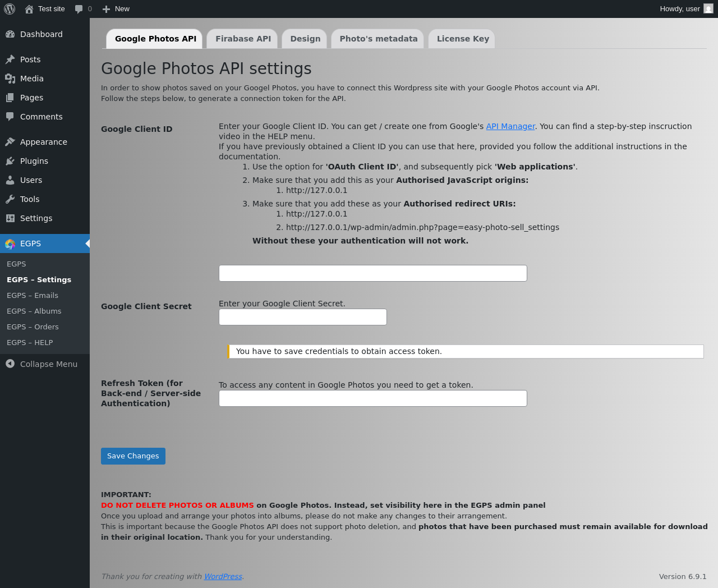Viewport: 718px width, 588px height.
Task: Open the WordPress footer link
Action: (x=223, y=577)
